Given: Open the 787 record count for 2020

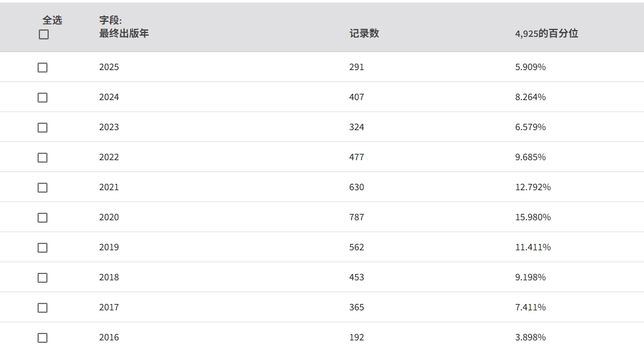Looking at the screenshot, I should (356, 217).
